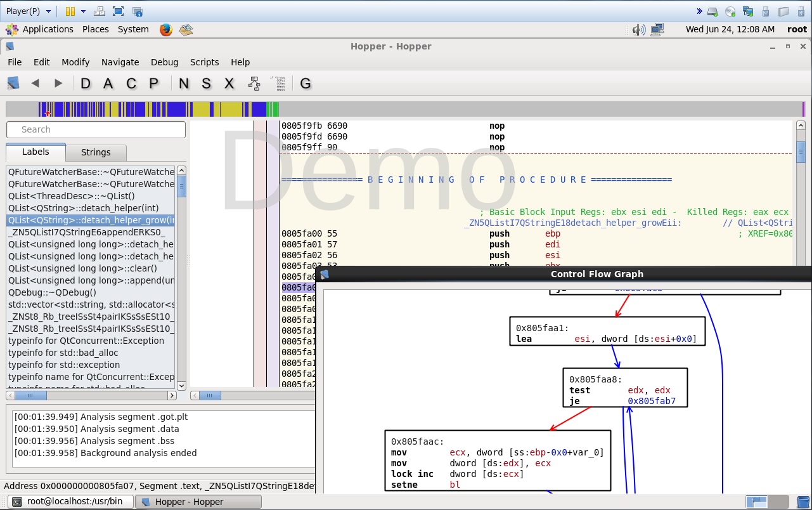
Task: Click the labels list horizontal scroll right arrow
Action: [172, 395]
